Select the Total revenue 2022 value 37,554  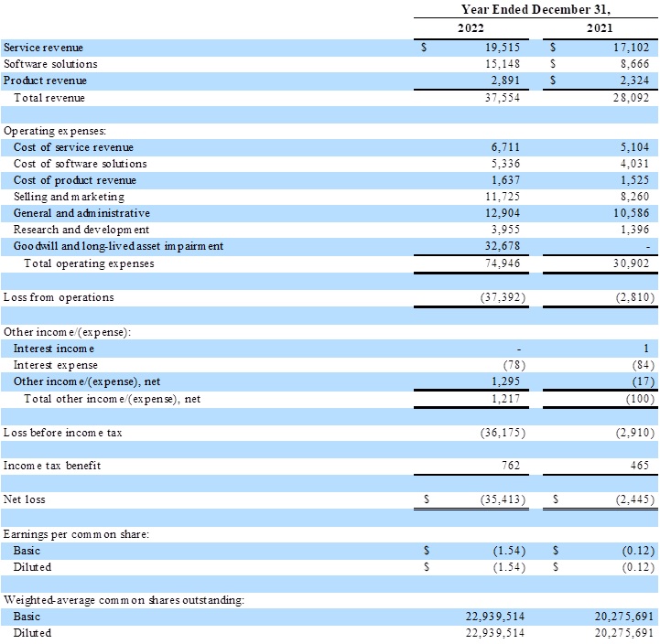tap(503, 98)
